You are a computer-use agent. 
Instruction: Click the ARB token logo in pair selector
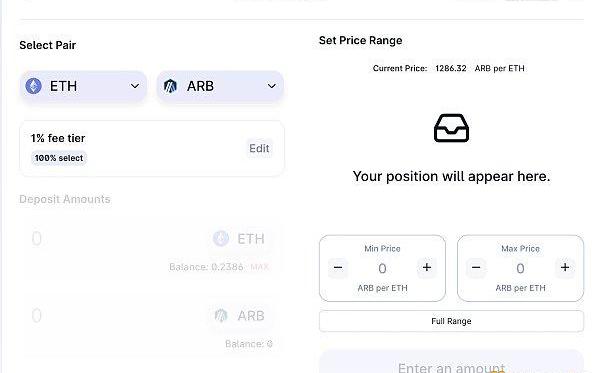[x=170, y=86]
